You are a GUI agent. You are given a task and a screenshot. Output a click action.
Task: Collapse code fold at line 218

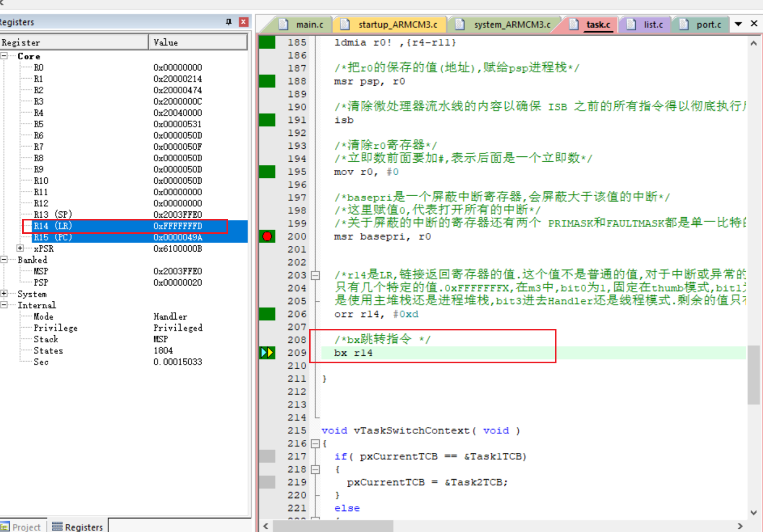pyautogui.click(x=315, y=469)
